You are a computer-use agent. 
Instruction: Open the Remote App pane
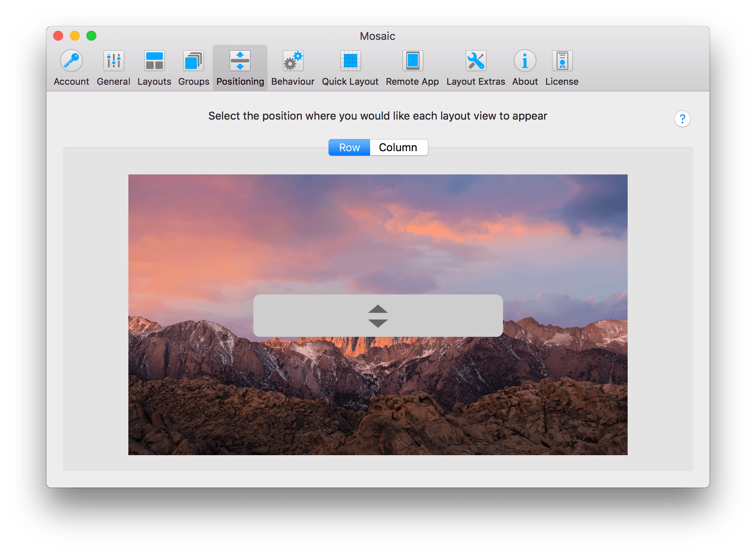point(412,68)
